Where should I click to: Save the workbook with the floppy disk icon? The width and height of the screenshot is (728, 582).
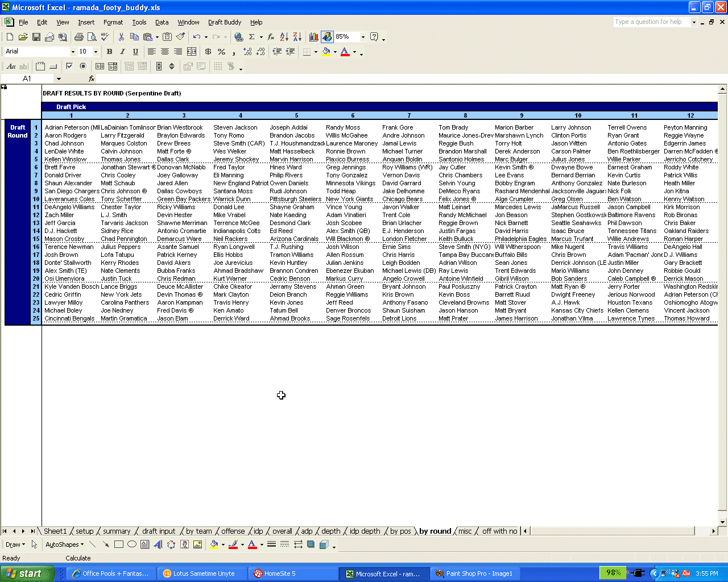point(36,37)
